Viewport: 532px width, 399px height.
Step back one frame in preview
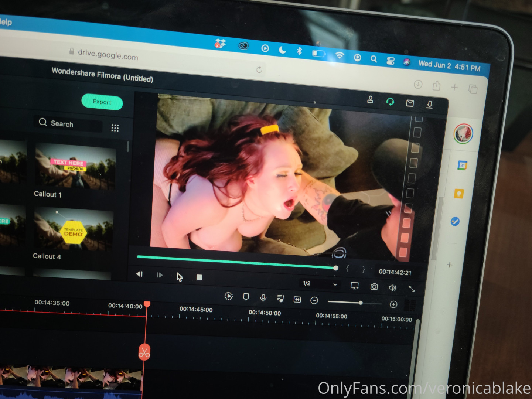[140, 274]
